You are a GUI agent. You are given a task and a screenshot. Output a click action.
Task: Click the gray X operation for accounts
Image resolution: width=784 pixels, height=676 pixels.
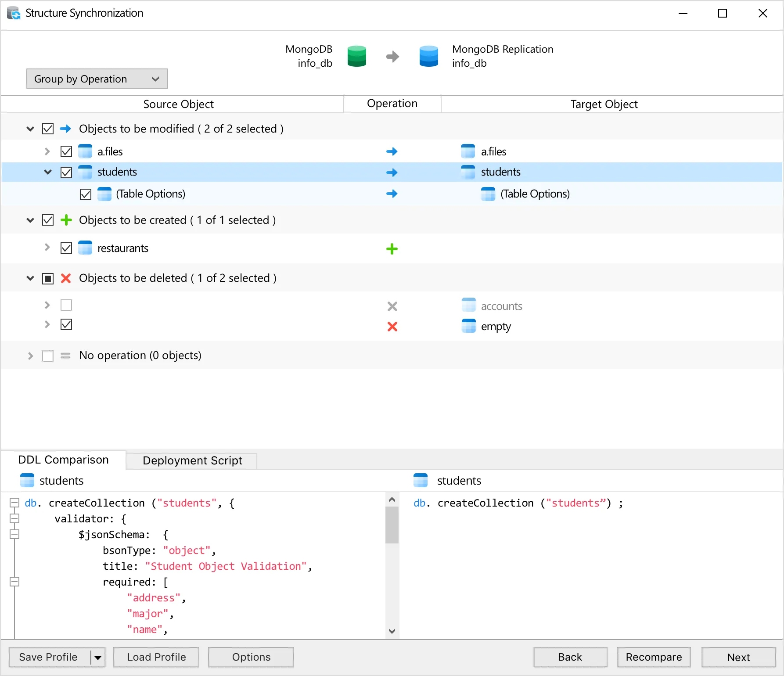tap(392, 306)
